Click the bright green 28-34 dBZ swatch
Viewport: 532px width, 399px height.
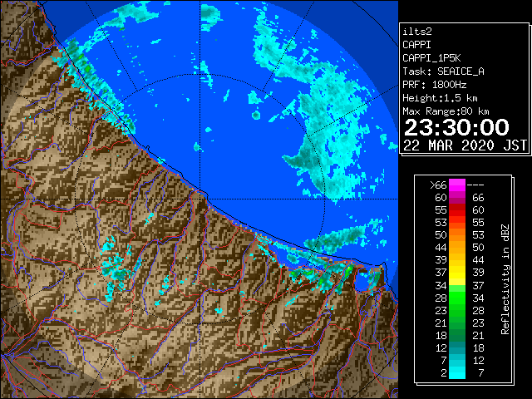(x=457, y=298)
